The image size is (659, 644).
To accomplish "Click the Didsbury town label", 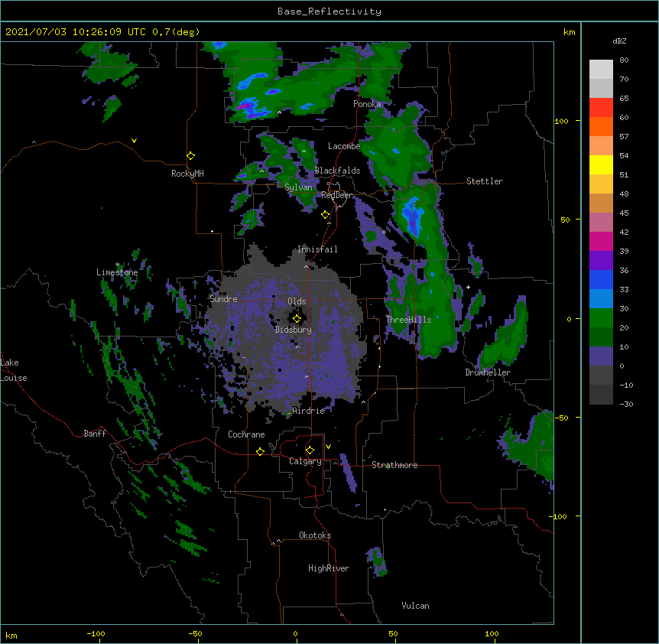I will 294,330.
